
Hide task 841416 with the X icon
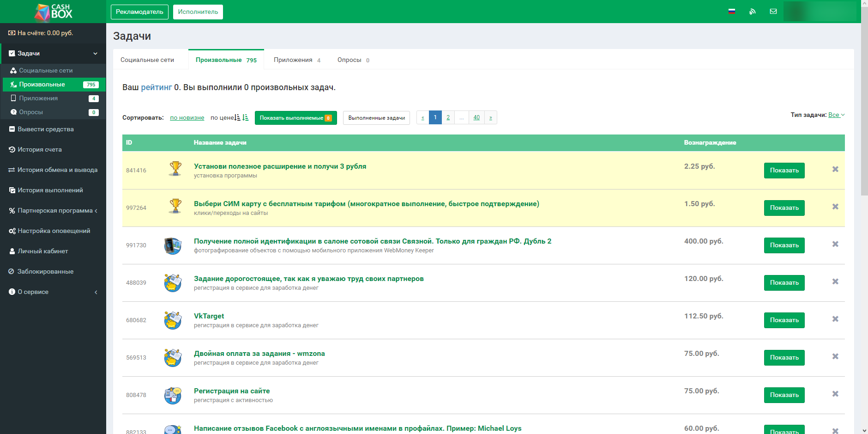click(835, 169)
